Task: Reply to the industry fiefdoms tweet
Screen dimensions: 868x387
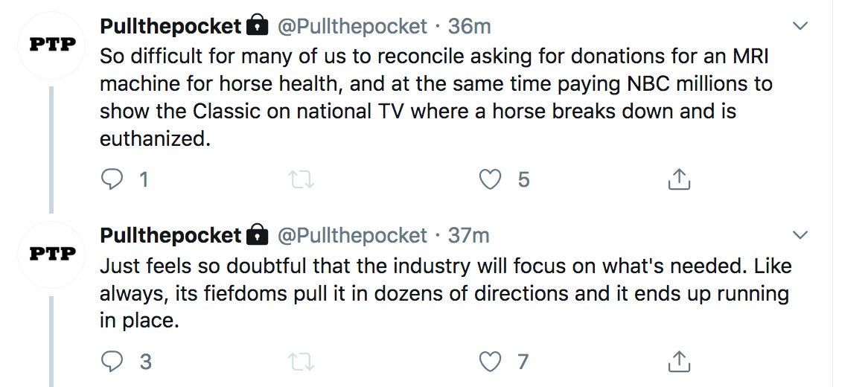Action: tap(112, 362)
